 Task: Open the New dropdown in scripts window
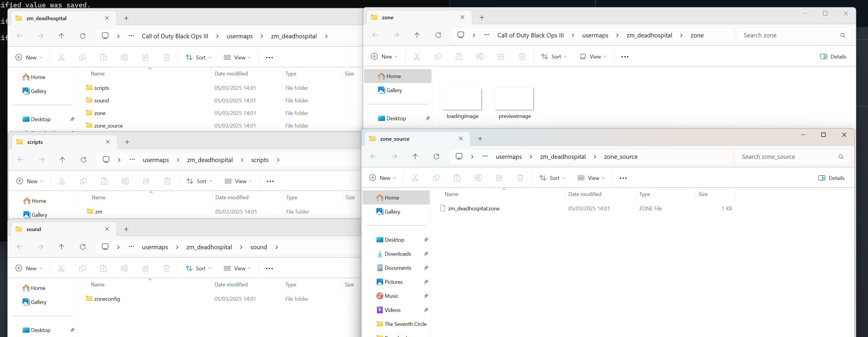point(30,181)
